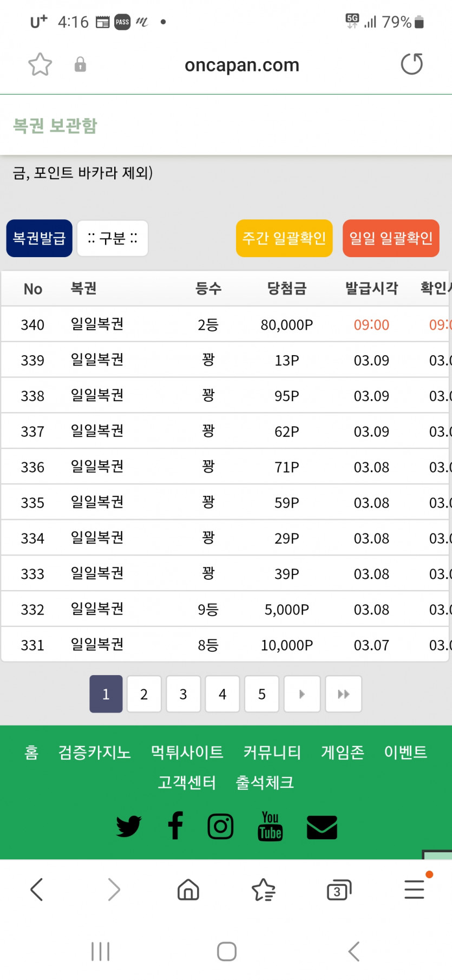
Task: Click the 복권발급 button
Action: (x=39, y=238)
